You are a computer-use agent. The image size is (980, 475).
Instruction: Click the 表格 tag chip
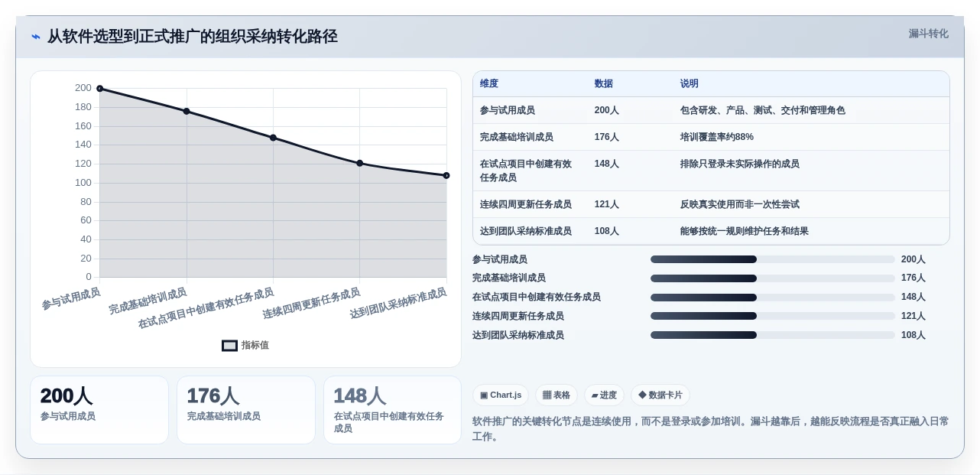557,395
